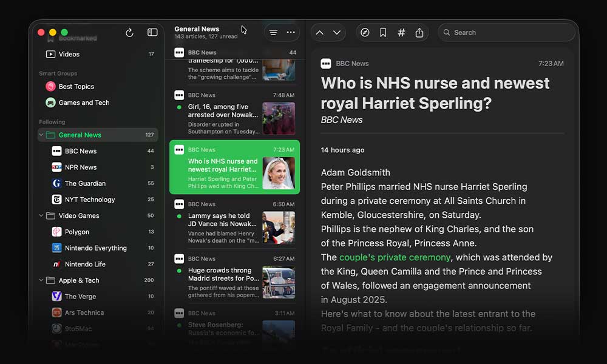Go to next article with down arrow
Viewport: 607px width, 364px height.
337,33
